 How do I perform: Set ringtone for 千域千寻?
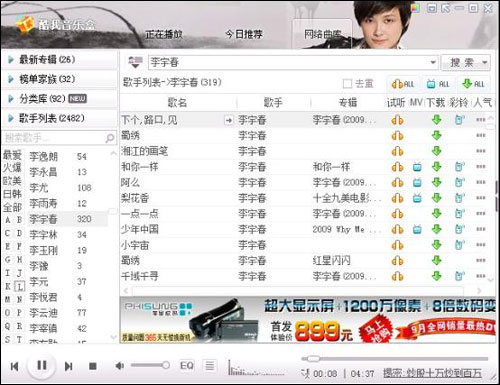[x=460, y=276]
